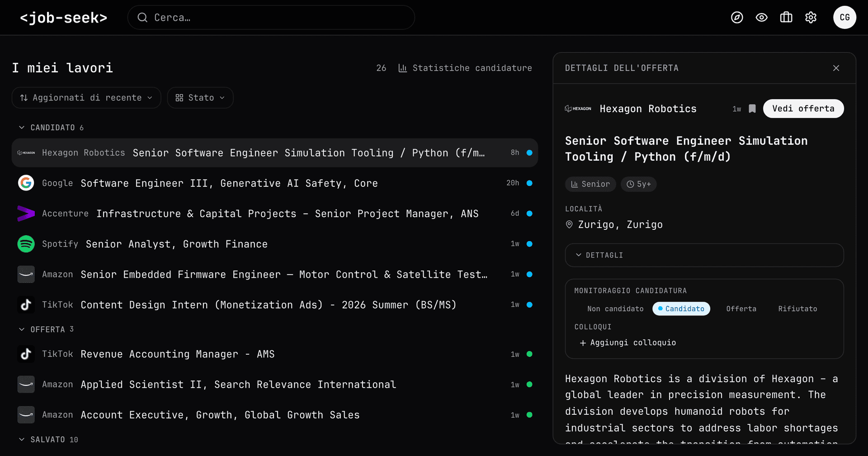868x456 pixels.
Task: Add an interview with Aggiungi colloquio
Action: coord(628,343)
